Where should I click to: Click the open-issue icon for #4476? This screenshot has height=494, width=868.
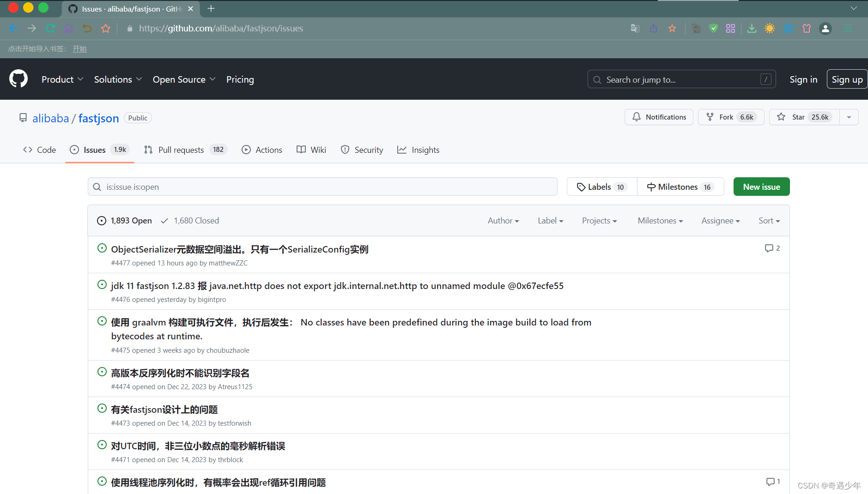point(102,284)
